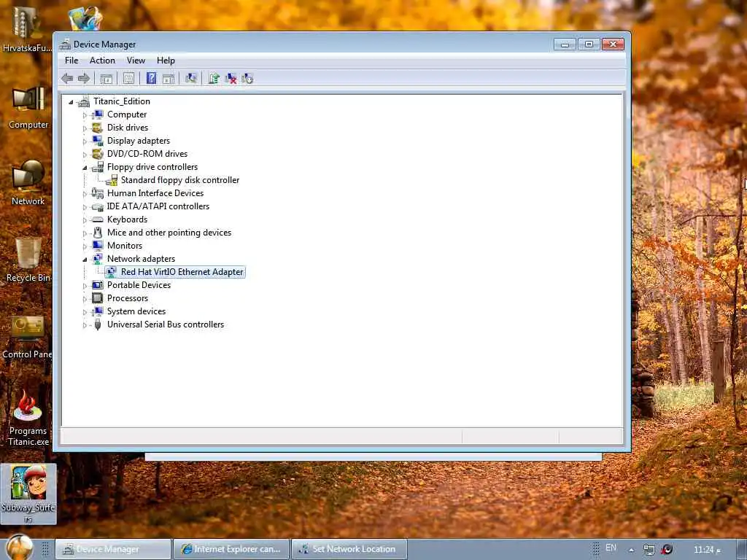Open Programs Titanic.exe desktop icon
The height and width of the screenshot is (560, 747).
[x=28, y=418]
